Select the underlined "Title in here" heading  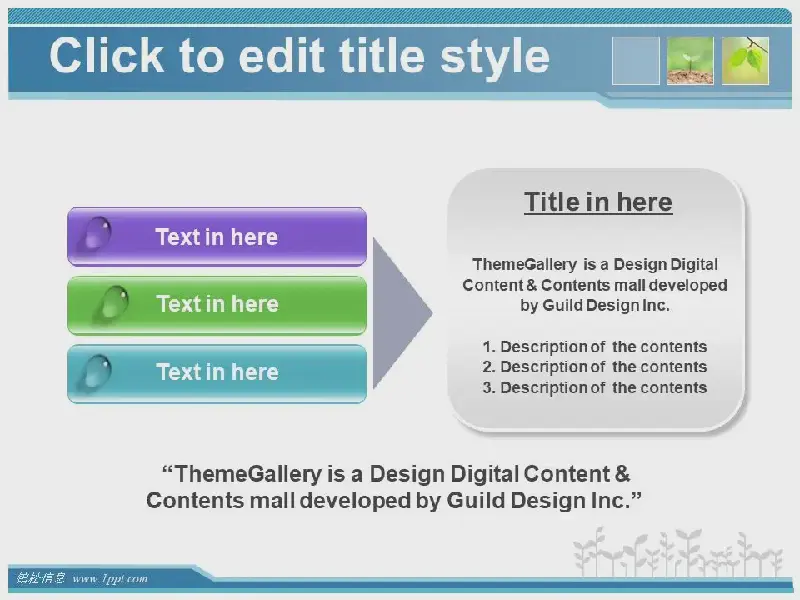(x=598, y=202)
